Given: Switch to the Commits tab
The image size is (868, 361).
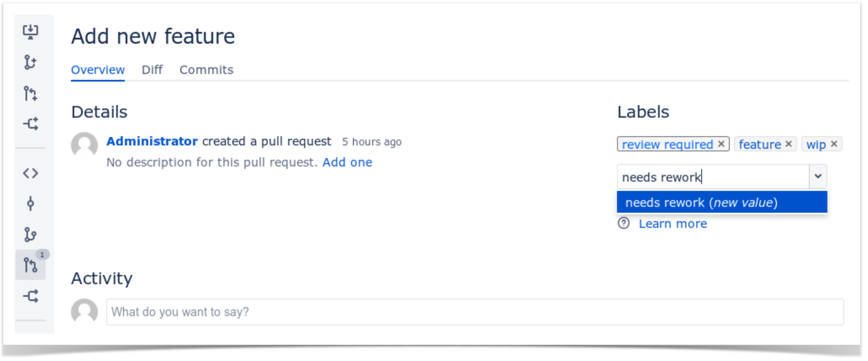Looking at the screenshot, I should 206,70.
